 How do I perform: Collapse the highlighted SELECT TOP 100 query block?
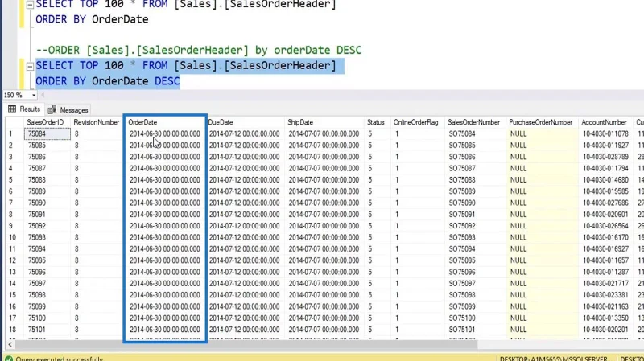pos(30,66)
